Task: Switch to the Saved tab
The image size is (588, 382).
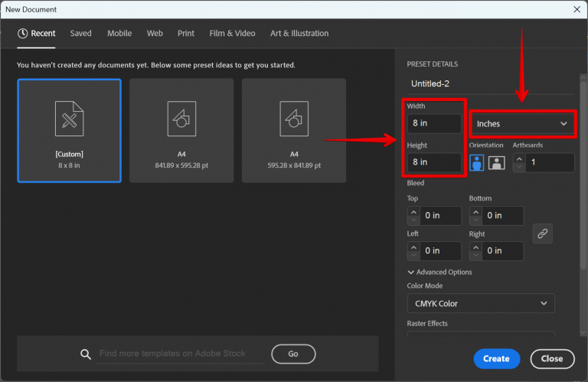Action: tap(80, 34)
